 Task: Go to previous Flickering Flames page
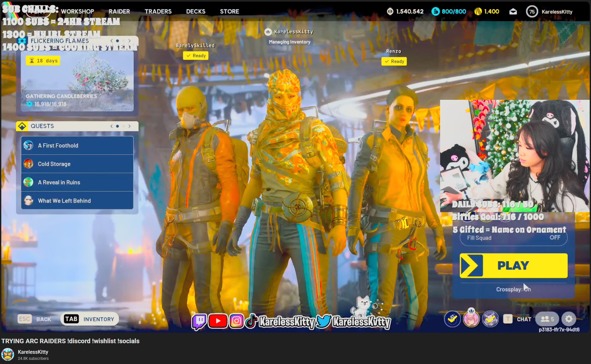pyautogui.click(x=112, y=41)
